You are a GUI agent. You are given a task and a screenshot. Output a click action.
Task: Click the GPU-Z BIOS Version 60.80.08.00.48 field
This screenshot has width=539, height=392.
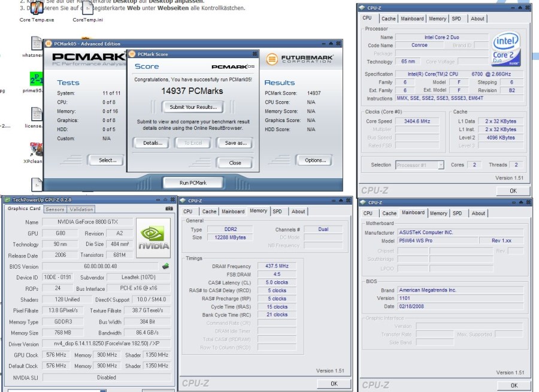tap(100, 266)
